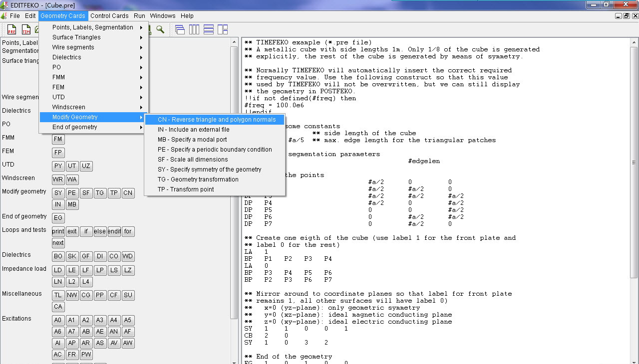Open the Windows menu
The image size is (639, 364).
pyautogui.click(x=163, y=16)
